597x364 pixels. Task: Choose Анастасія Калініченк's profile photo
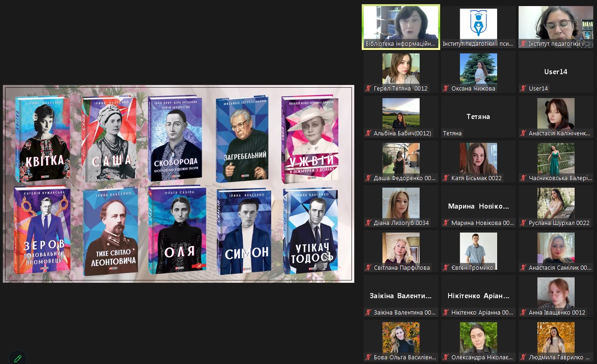pos(556,113)
